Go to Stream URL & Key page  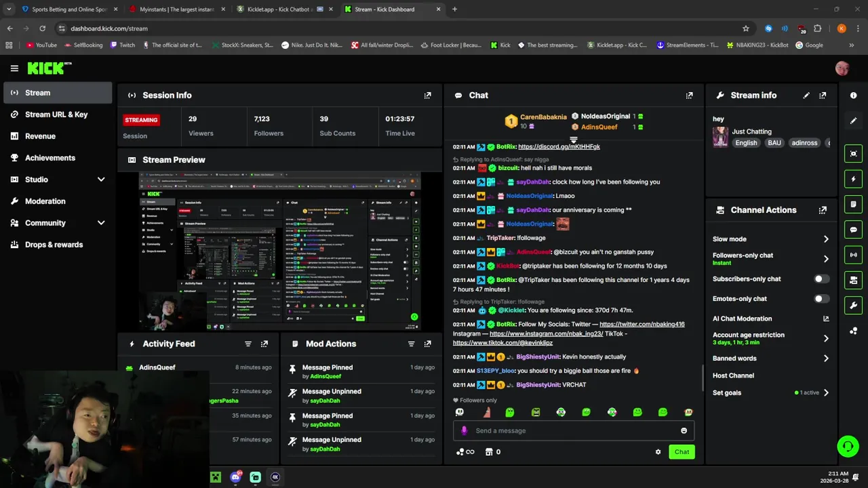[56, 115]
